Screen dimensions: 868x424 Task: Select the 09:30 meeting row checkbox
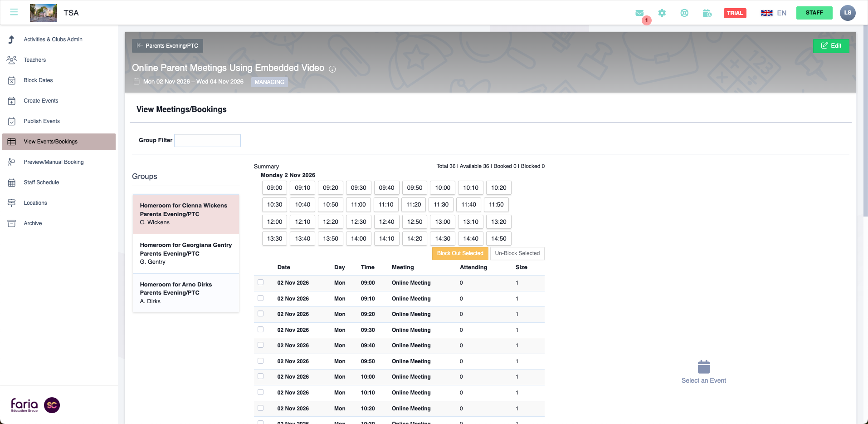coord(261,330)
